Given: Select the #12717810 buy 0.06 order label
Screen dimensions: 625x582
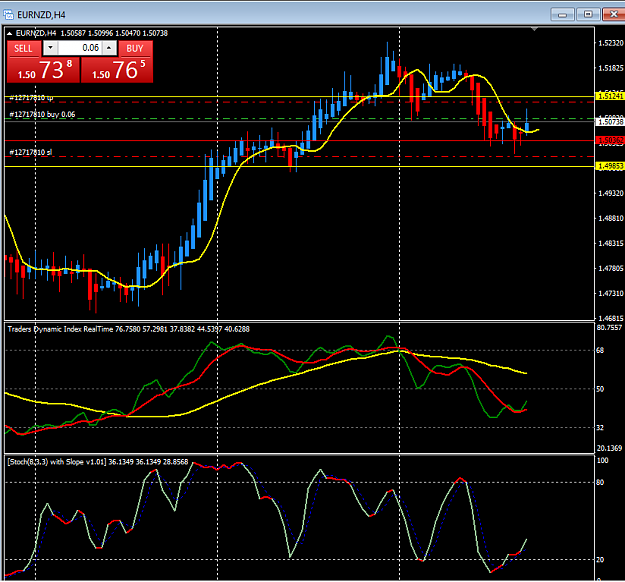Looking at the screenshot, I should pyautogui.click(x=42, y=114).
